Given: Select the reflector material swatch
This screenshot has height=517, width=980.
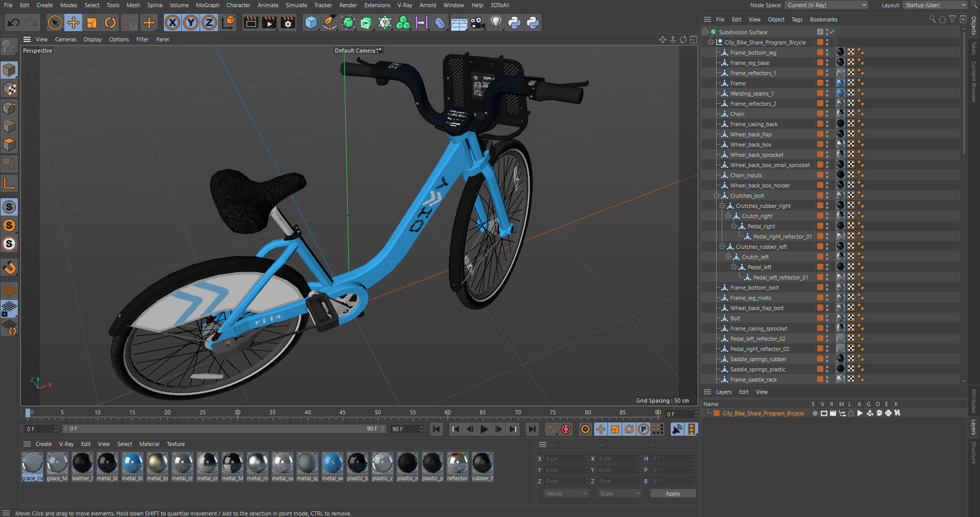Looking at the screenshot, I should tap(457, 466).
